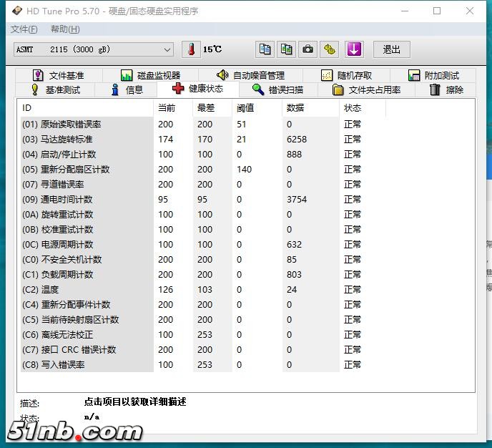The width and height of the screenshot is (492, 448).
Task: Click data value 85 in unsafe shutdown row
Action: 292,260
